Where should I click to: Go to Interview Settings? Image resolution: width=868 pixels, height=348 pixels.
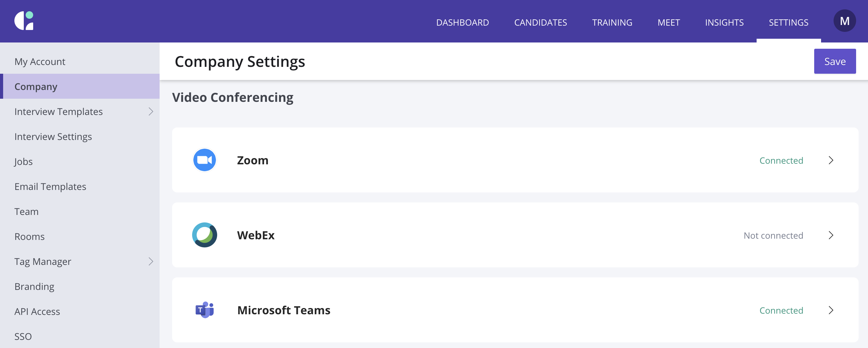click(53, 136)
